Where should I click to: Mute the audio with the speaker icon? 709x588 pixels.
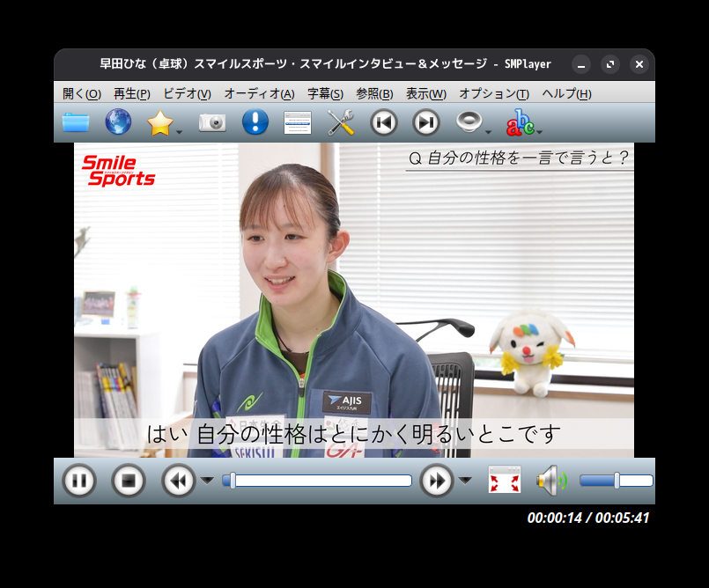coord(552,479)
